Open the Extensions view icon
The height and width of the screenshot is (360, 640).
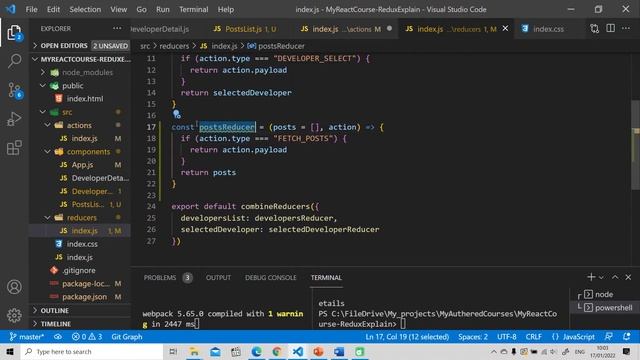pyautogui.click(x=14, y=148)
